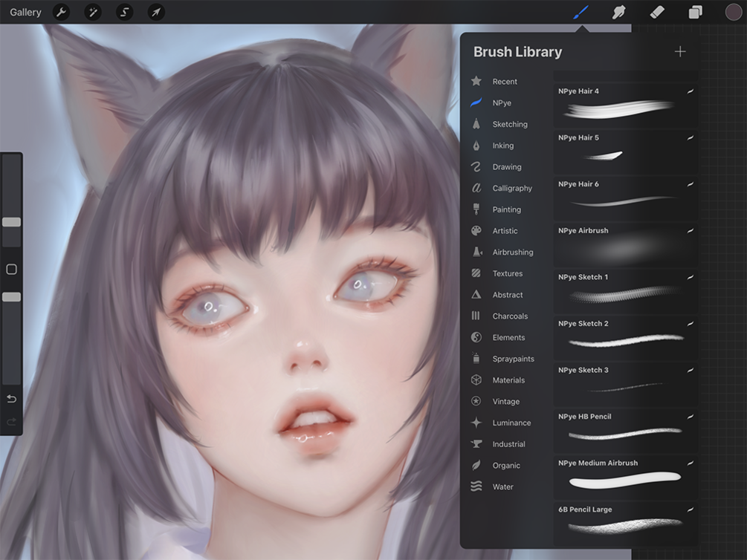Click the stroke icon on NPye Hair 4

pos(690,91)
